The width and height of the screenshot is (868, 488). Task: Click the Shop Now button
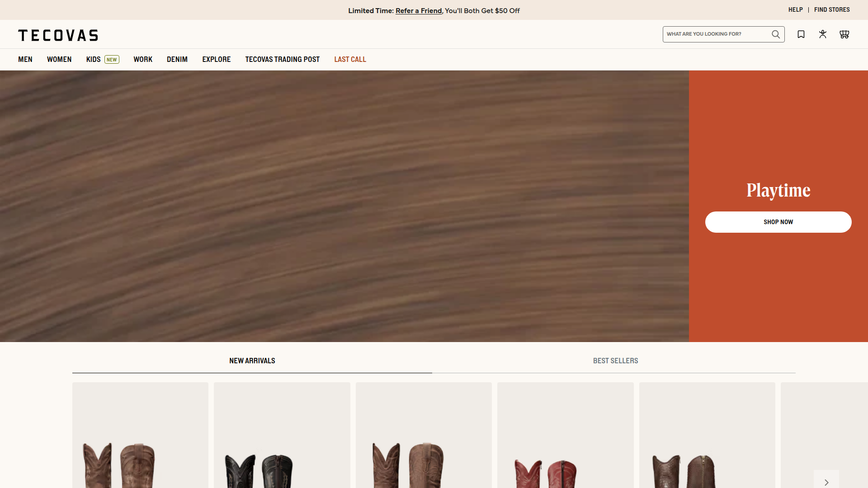pos(778,222)
